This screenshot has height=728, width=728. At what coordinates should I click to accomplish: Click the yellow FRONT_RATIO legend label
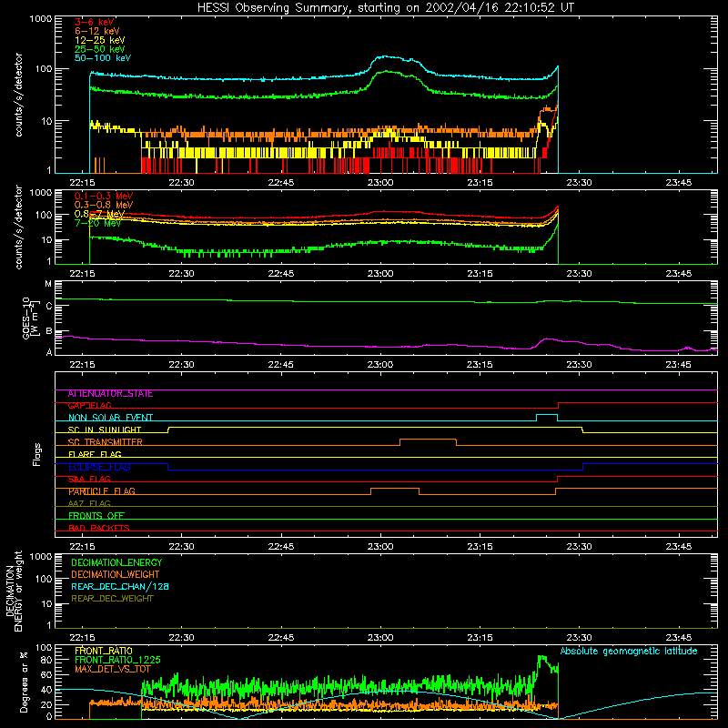coord(104,652)
